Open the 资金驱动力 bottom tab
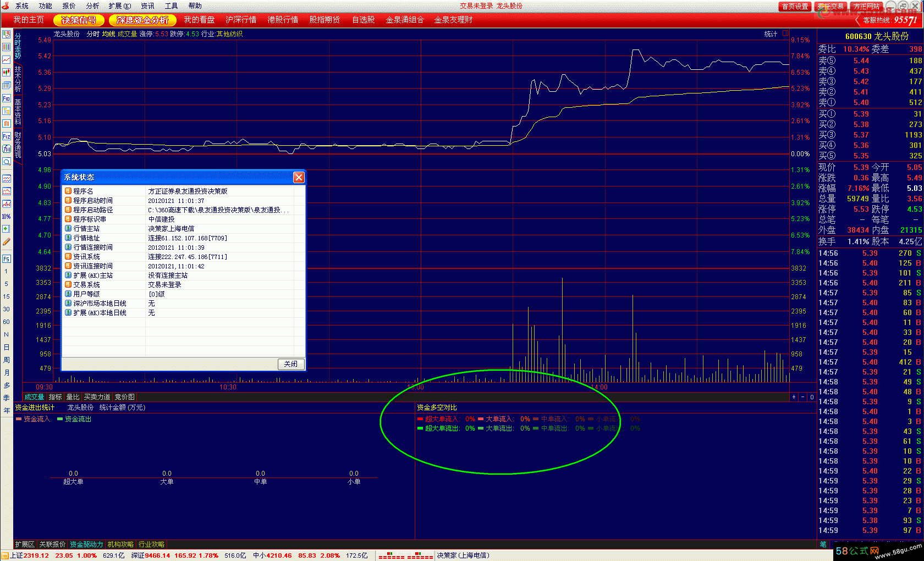The image size is (924, 561). (86, 544)
